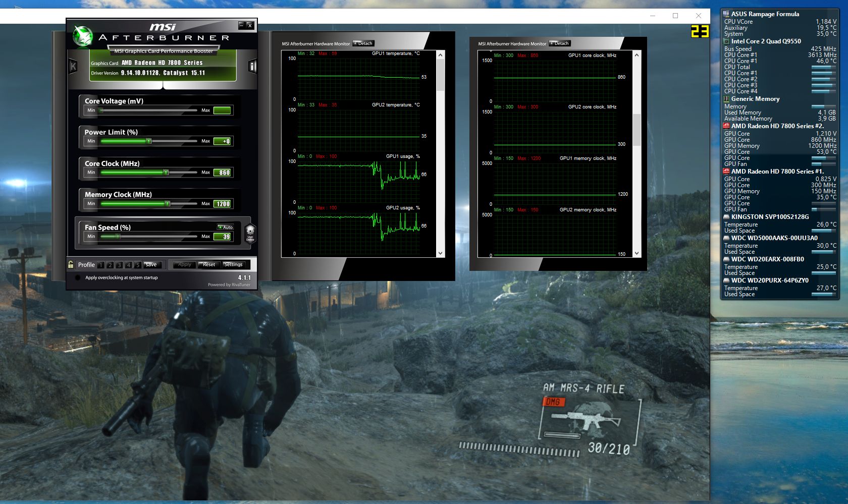Viewport: 848px width, 504px height.
Task: Toggle Auto fan speed control
Action: pos(225,227)
